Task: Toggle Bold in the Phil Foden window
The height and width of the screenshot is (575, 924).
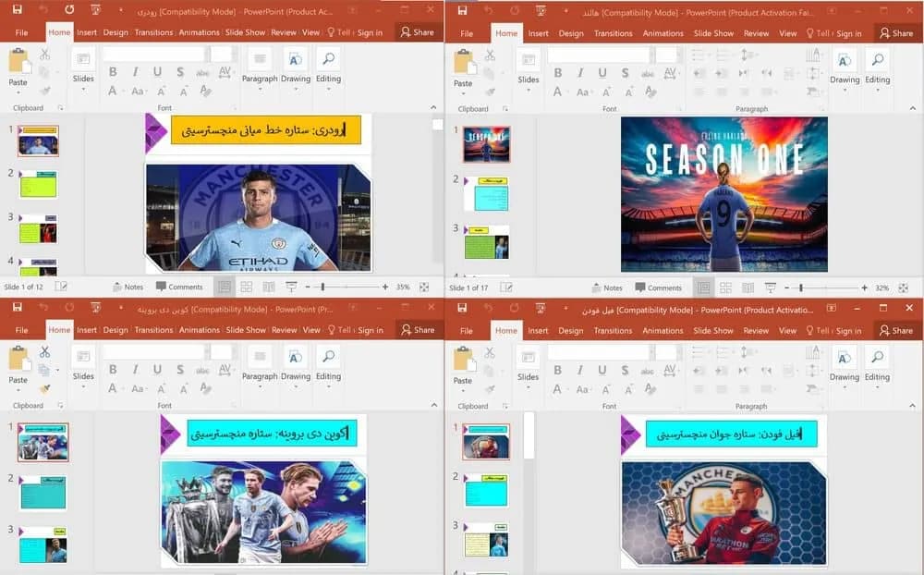Action: coord(557,371)
